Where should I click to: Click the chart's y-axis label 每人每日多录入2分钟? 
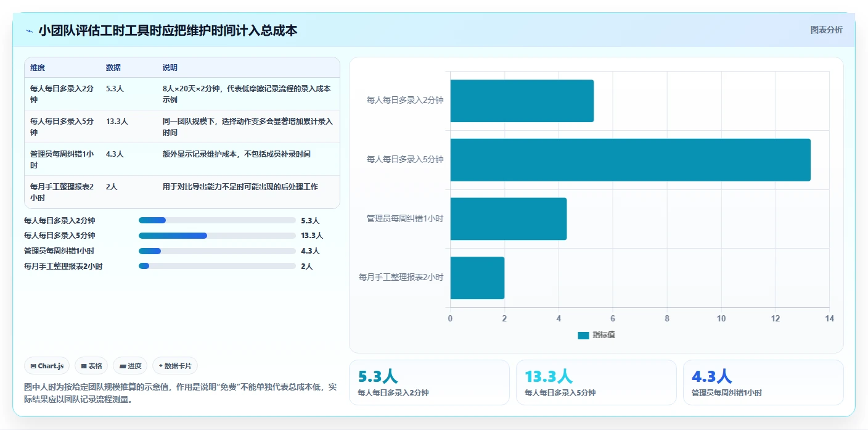[x=405, y=101]
